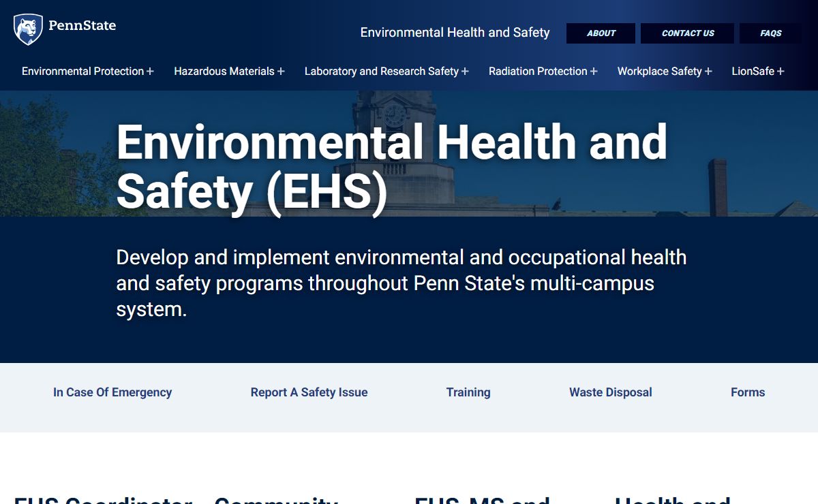
Task: Click the CONTACT US button
Action: [687, 33]
